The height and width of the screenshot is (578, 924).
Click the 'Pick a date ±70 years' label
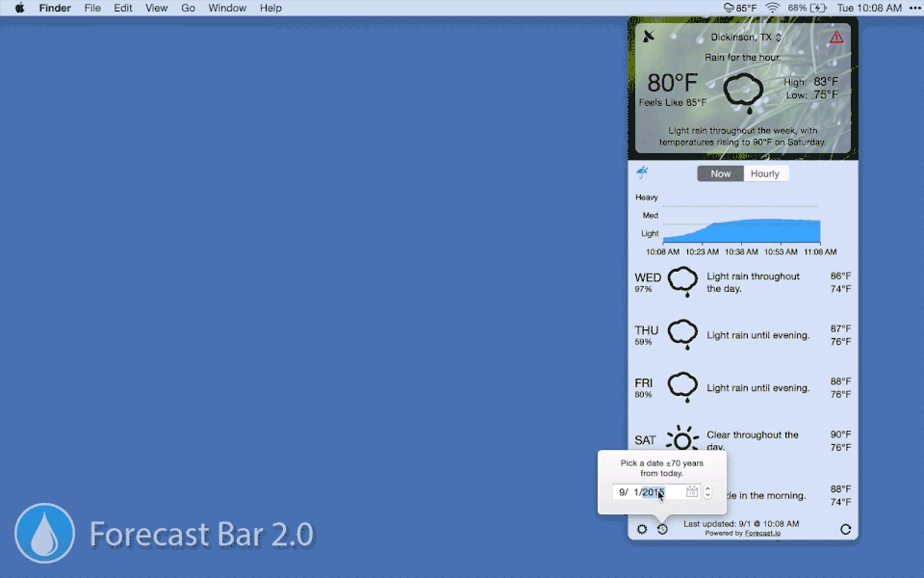pos(662,468)
